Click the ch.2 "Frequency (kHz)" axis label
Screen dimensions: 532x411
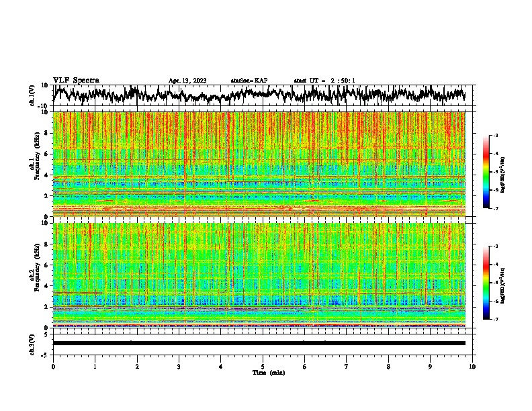pyautogui.click(x=36, y=267)
